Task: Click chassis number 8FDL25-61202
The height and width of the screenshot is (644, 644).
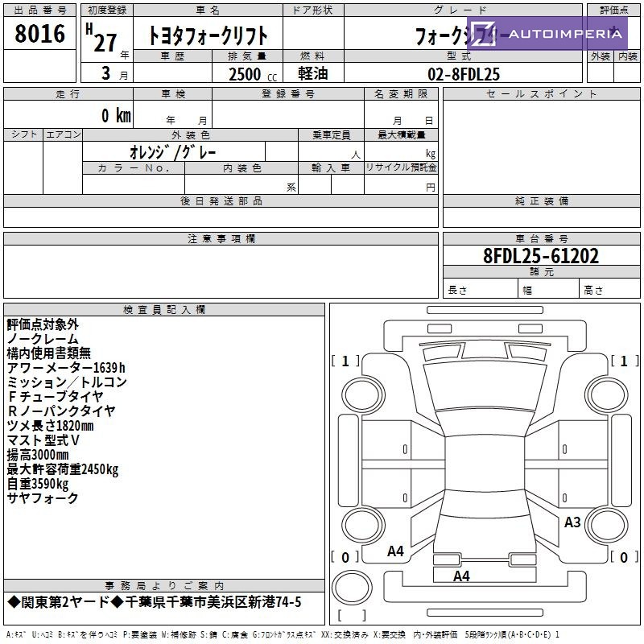Action: click(541, 255)
